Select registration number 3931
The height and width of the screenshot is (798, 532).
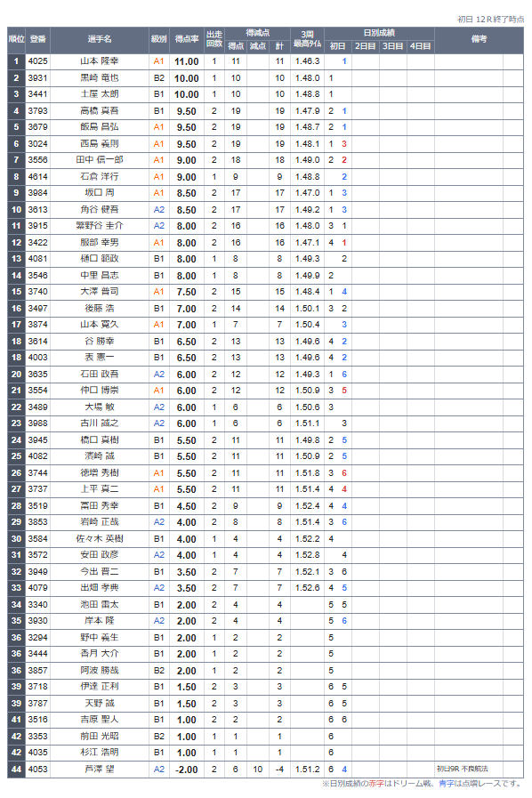point(37,78)
